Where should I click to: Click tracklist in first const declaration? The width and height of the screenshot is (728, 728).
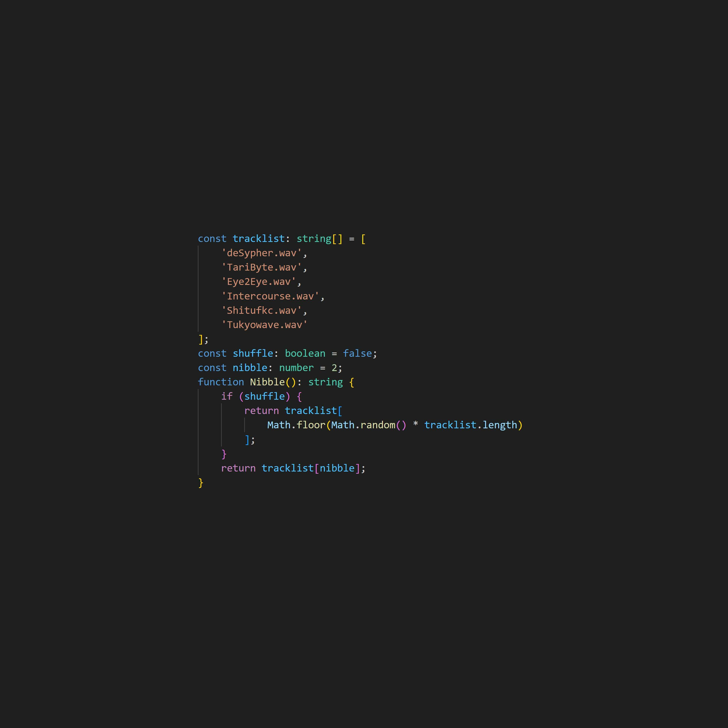(x=258, y=239)
